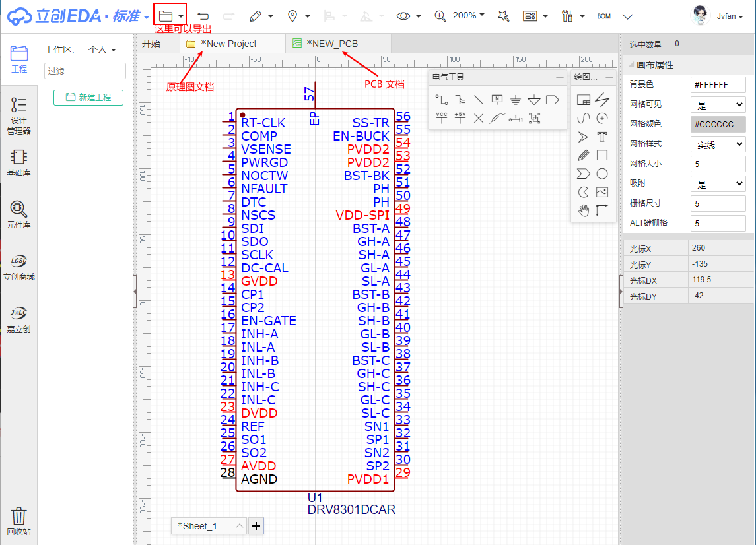Place a VCC power symbol
Viewport: 756px width, 545px height.
coord(442,118)
